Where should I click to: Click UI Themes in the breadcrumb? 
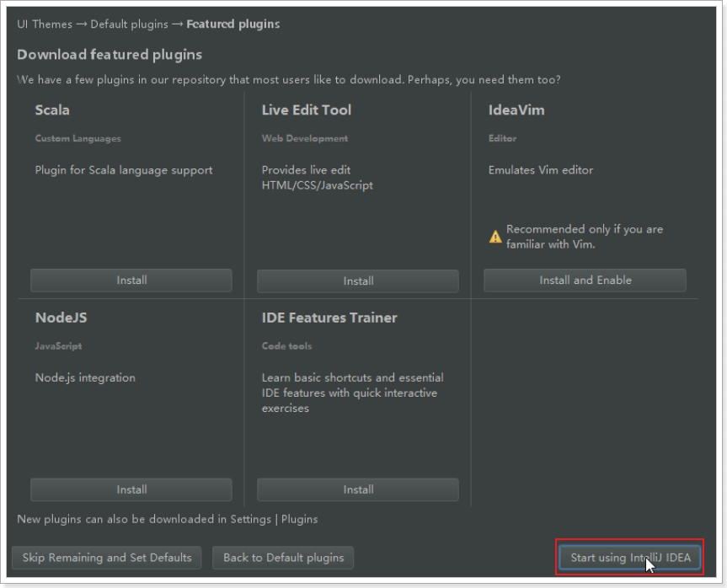click(x=45, y=24)
